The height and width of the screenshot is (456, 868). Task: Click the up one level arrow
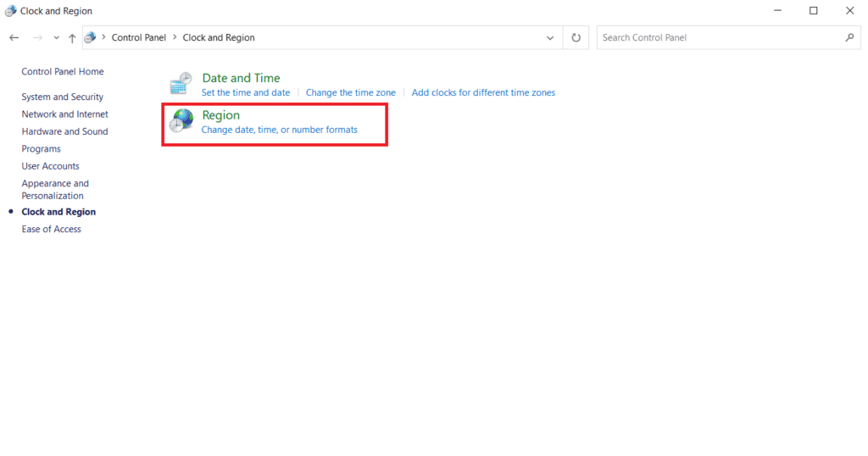(72, 38)
